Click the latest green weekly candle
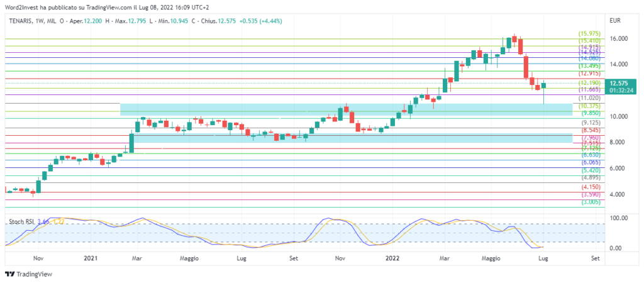 (544, 86)
